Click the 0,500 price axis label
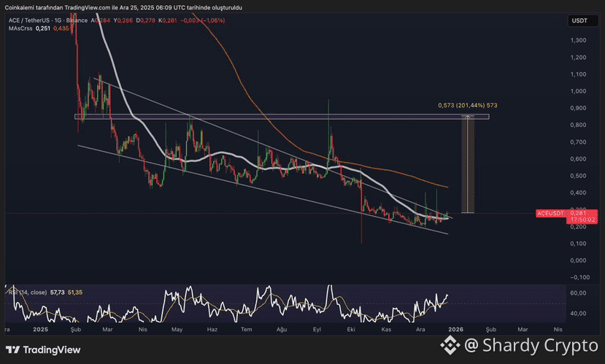605x364 pixels. 578,176
